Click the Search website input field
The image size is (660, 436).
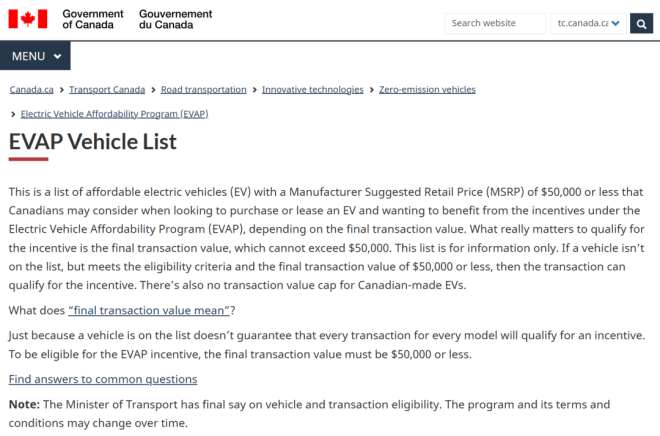495,23
